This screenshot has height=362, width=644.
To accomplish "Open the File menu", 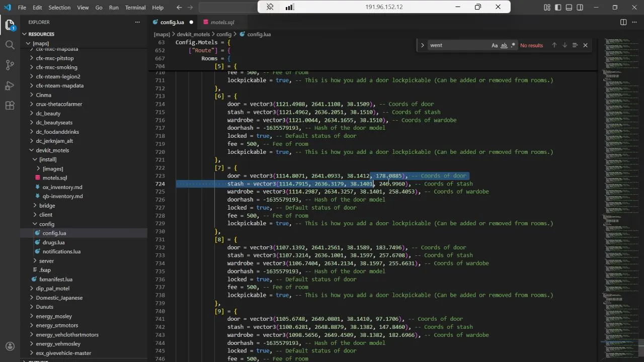I will pos(22,8).
